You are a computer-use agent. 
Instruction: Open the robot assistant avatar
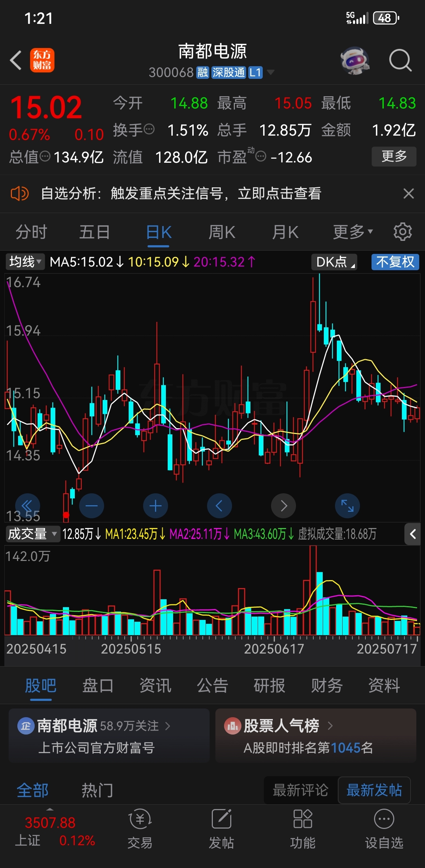[355, 60]
